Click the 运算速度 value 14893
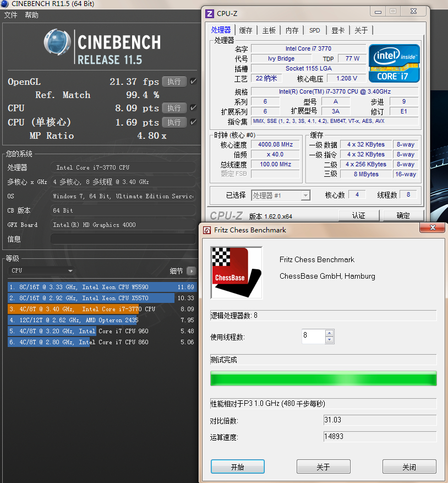448x483 pixels. point(380,437)
